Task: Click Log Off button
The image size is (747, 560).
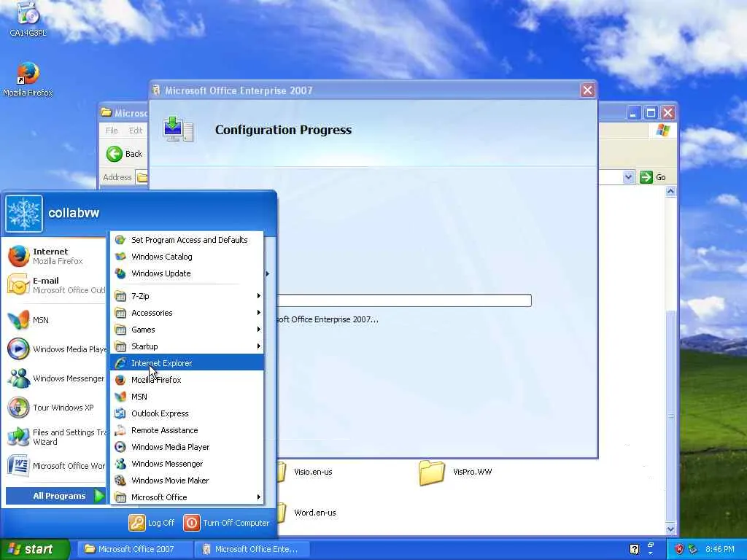Action: [152, 522]
